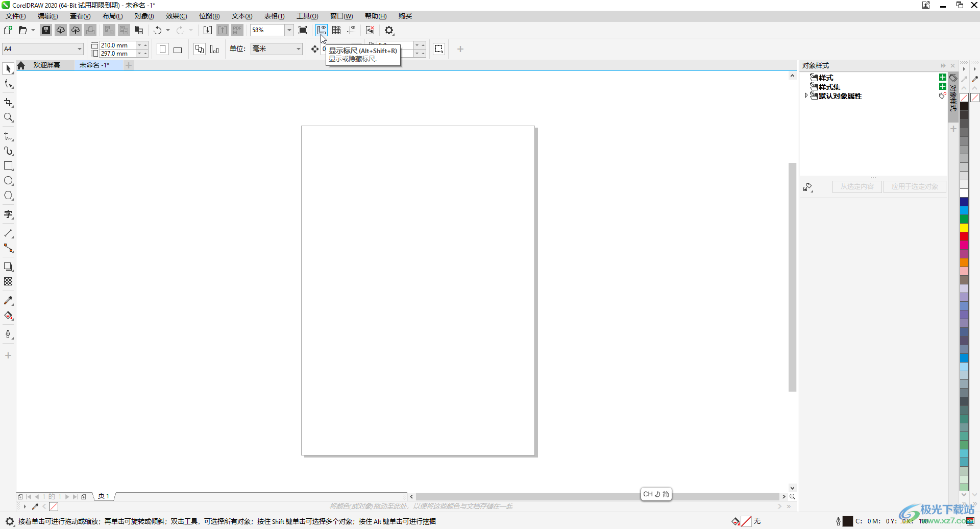Click the Import icon in standard toolbar
Image resolution: width=980 pixels, height=529 pixels.
(207, 31)
